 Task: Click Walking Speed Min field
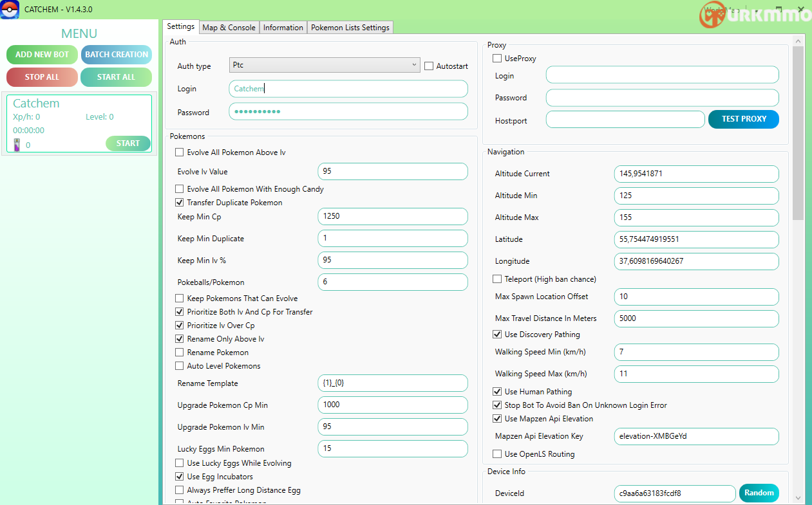coord(697,352)
